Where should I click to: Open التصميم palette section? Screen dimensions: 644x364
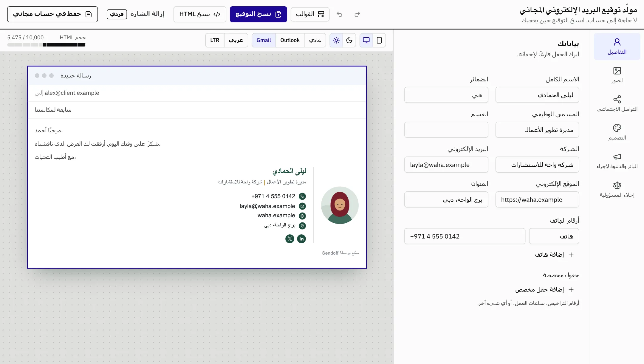click(x=617, y=132)
